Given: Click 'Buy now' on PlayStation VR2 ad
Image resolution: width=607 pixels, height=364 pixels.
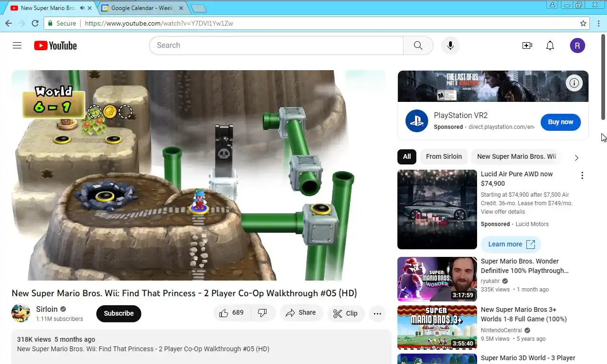Looking at the screenshot, I should pyautogui.click(x=561, y=122).
